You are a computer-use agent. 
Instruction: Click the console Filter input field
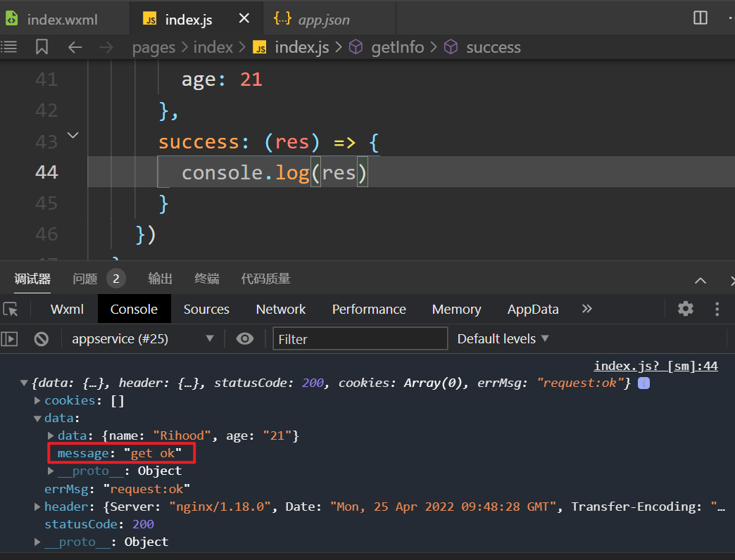[x=360, y=338]
